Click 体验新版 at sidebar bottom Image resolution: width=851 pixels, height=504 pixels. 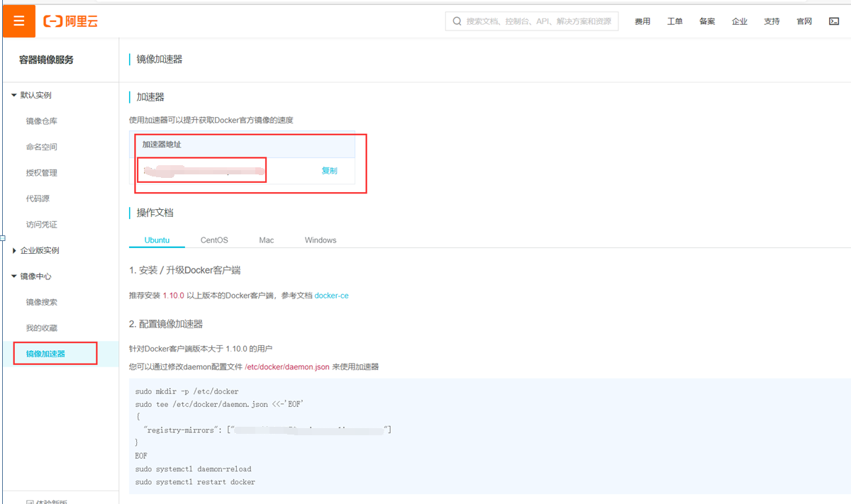pyautogui.click(x=46, y=501)
